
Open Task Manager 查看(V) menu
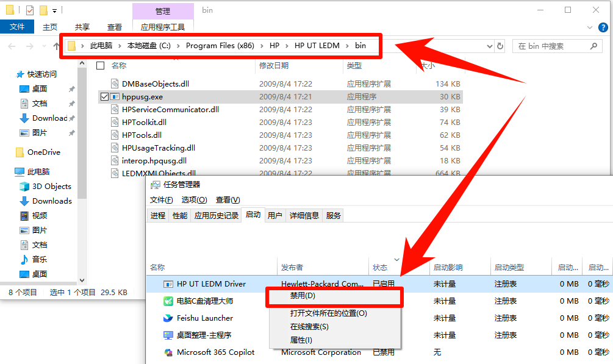pos(228,200)
